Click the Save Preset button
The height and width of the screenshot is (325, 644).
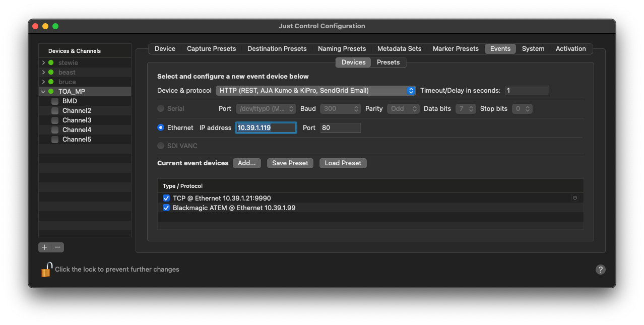[290, 163]
